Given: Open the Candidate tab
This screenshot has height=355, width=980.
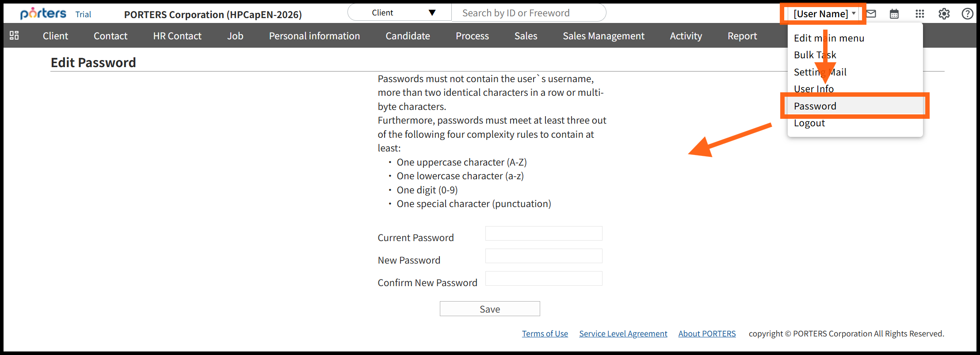Looking at the screenshot, I should pos(408,36).
